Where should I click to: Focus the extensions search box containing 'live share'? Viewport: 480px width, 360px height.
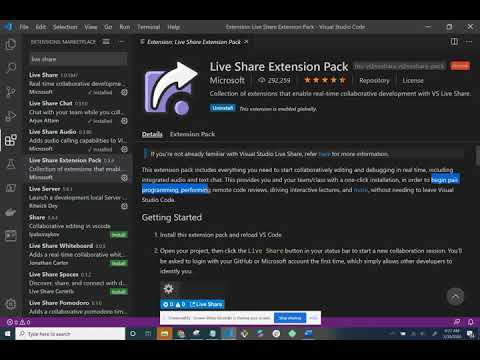click(x=79, y=59)
